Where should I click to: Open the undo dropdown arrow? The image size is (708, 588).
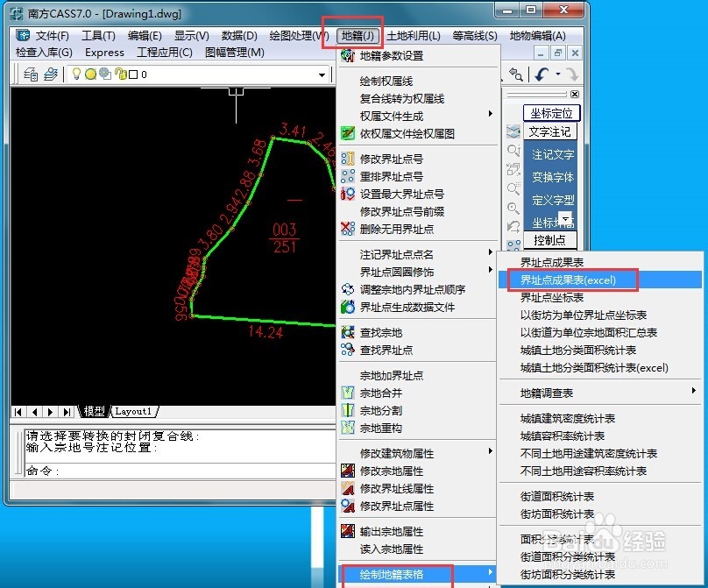click(558, 74)
